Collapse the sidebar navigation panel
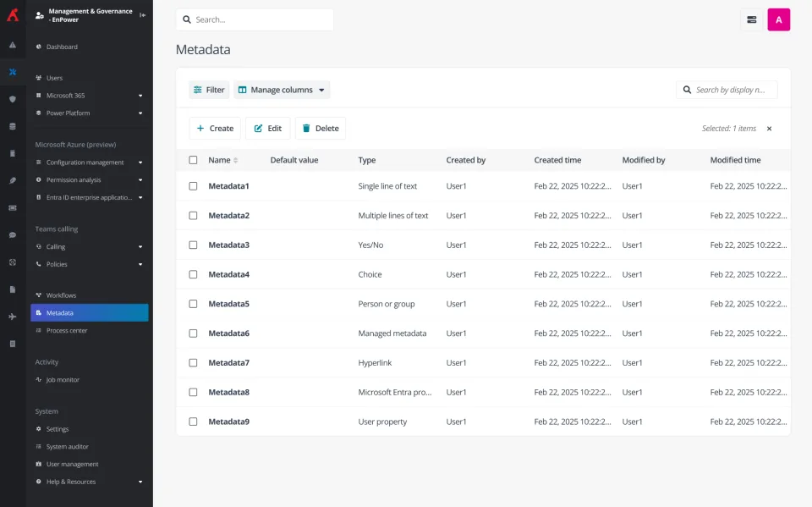Image resolution: width=812 pixels, height=507 pixels. pyautogui.click(x=142, y=15)
